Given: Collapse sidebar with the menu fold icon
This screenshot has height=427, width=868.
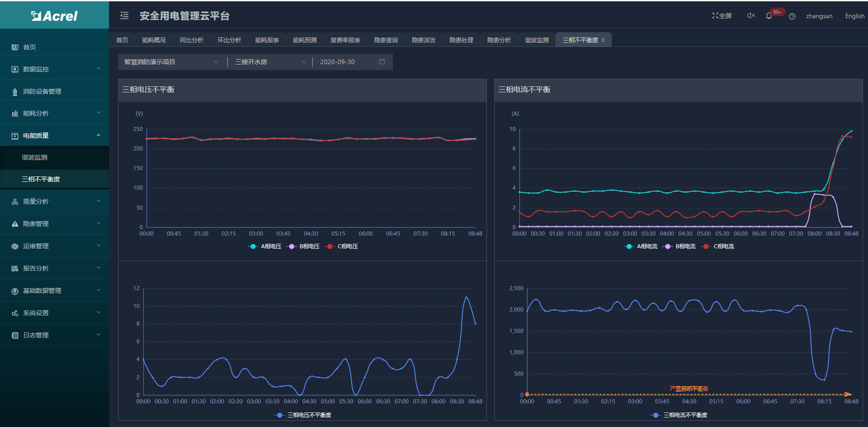Looking at the screenshot, I should [x=124, y=16].
